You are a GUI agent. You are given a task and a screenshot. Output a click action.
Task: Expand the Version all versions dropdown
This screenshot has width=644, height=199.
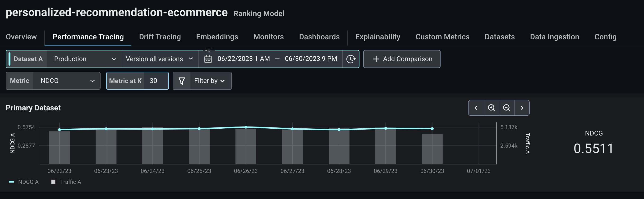[x=160, y=59]
